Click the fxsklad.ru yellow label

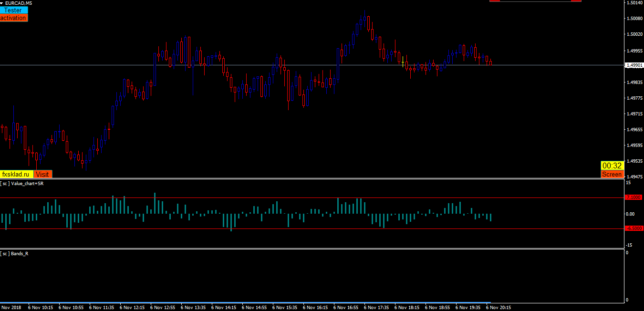click(x=17, y=174)
